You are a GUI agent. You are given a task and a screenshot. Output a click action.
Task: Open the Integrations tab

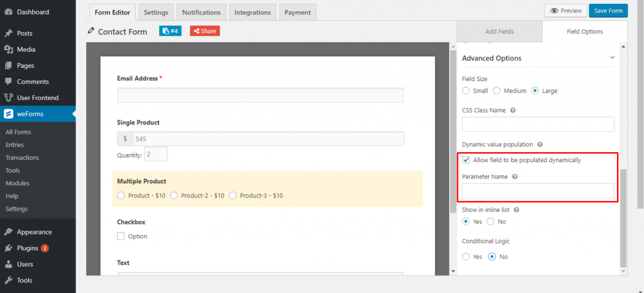[253, 13]
